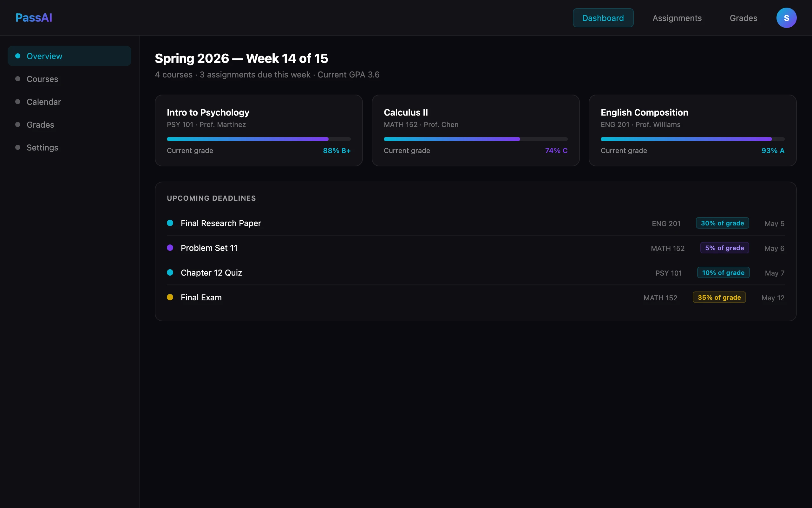Open the Chapter 12 Quiz deadline
Screen dimensions: 812x508
[475, 273]
